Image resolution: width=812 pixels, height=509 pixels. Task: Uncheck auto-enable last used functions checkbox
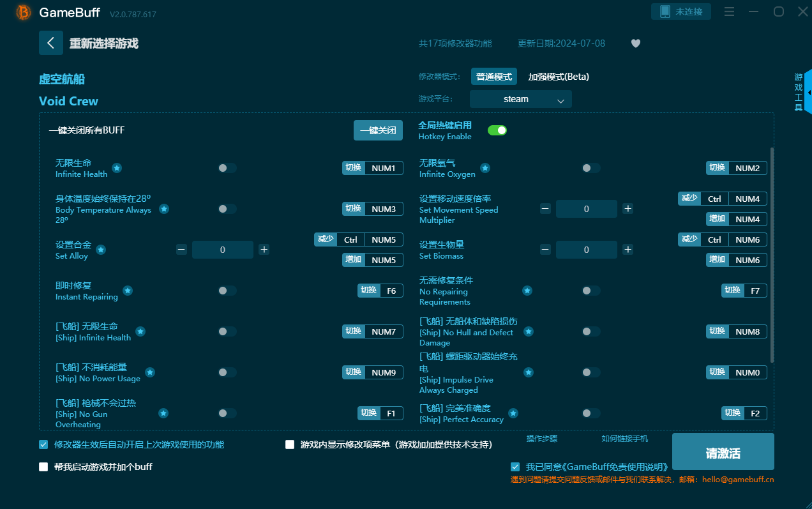click(43, 444)
